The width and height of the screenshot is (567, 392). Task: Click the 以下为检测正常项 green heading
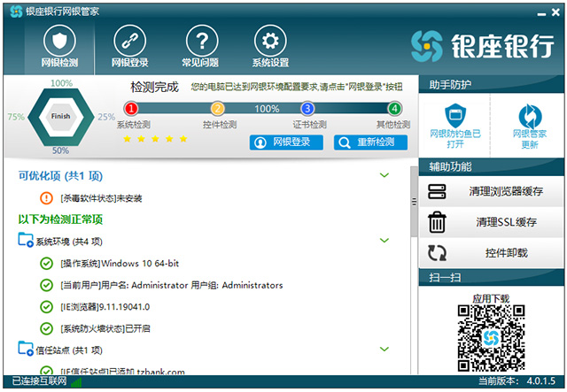[x=60, y=219]
